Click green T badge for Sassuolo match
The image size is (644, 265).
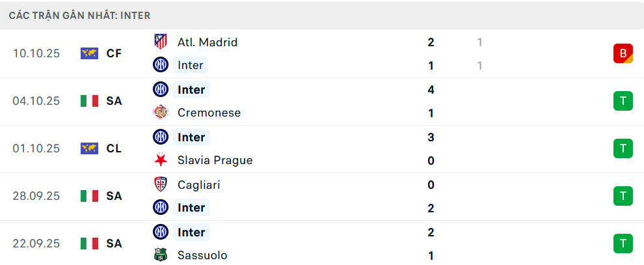tap(623, 244)
